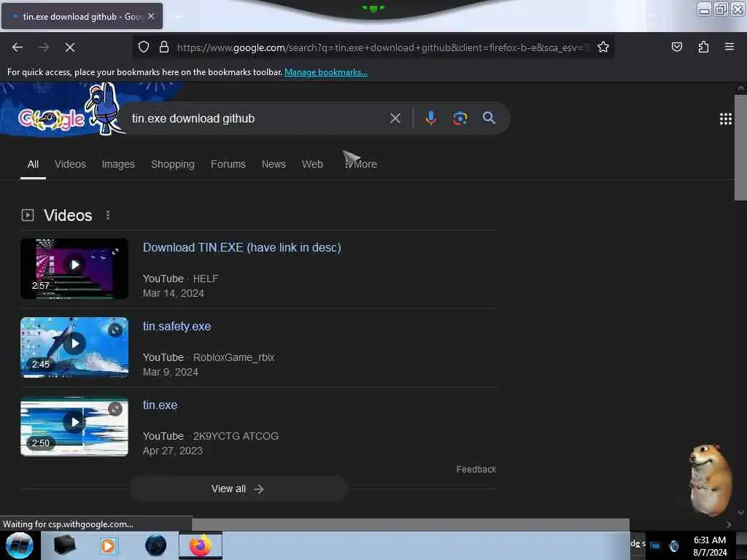The image size is (747, 560).
Task: Expand the More search filters dropdown
Action: pos(360,164)
